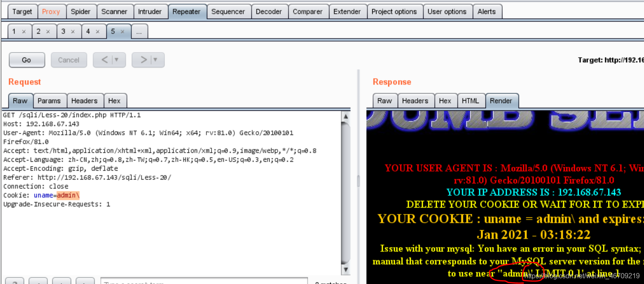
Task: Open the Decoder tab
Action: [x=269, y=11]
